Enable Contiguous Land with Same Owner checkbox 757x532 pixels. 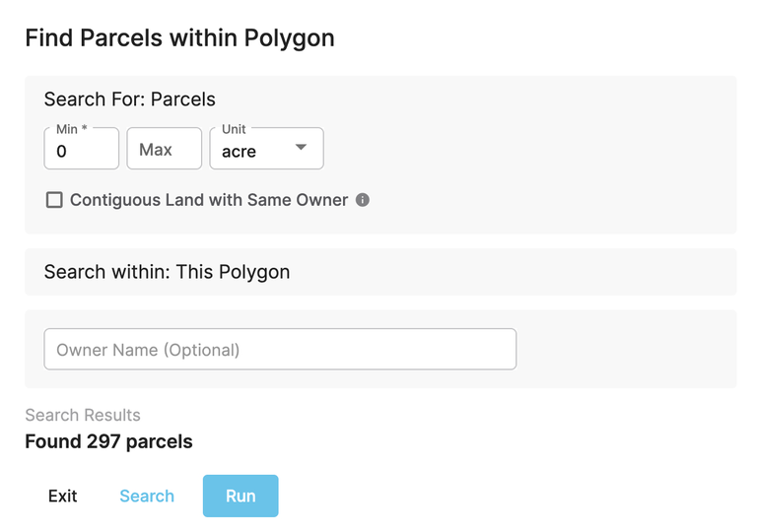pyautogui.click(x=54, y=200)
